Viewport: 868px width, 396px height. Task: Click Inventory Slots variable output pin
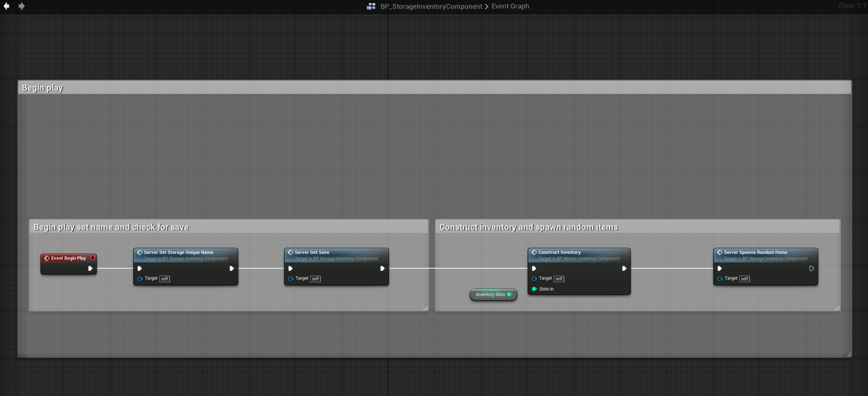[x=509, y=294]
